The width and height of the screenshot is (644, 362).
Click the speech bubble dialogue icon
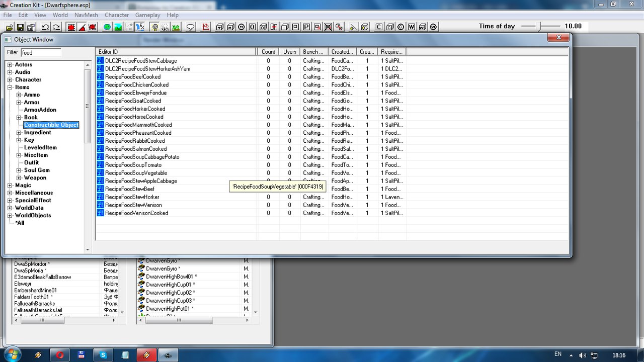[191, 27]
